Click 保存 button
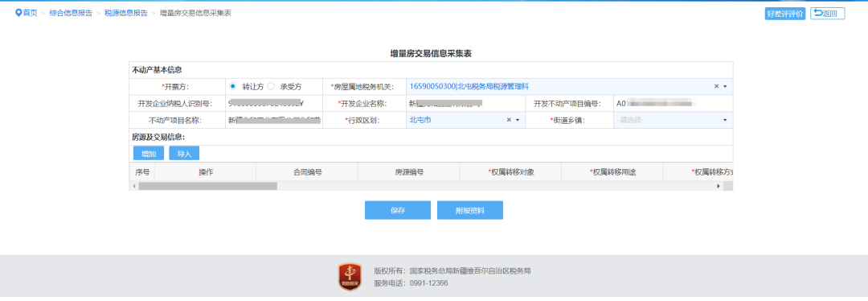 pyautogui.click(x=398, y=210)
